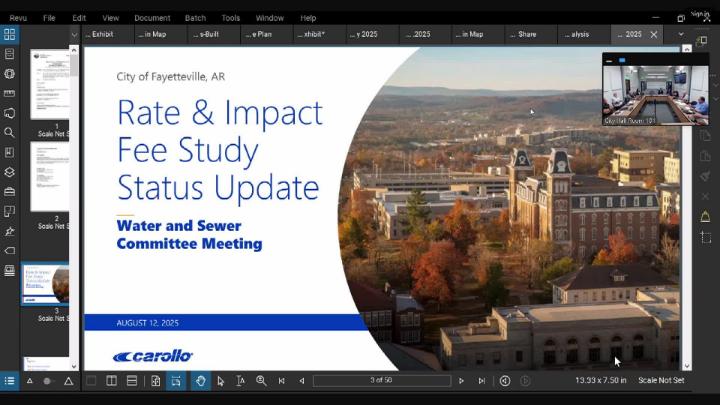Switch to the s-Built document tab
Viewport: 720px width, 405px height.
214,34
